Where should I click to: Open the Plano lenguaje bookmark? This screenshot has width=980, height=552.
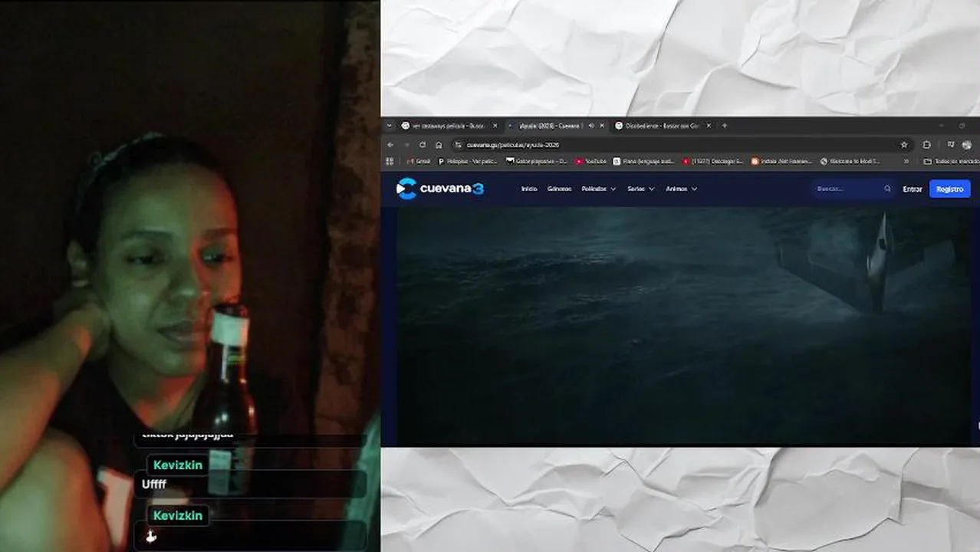click(x=644, y=162)
